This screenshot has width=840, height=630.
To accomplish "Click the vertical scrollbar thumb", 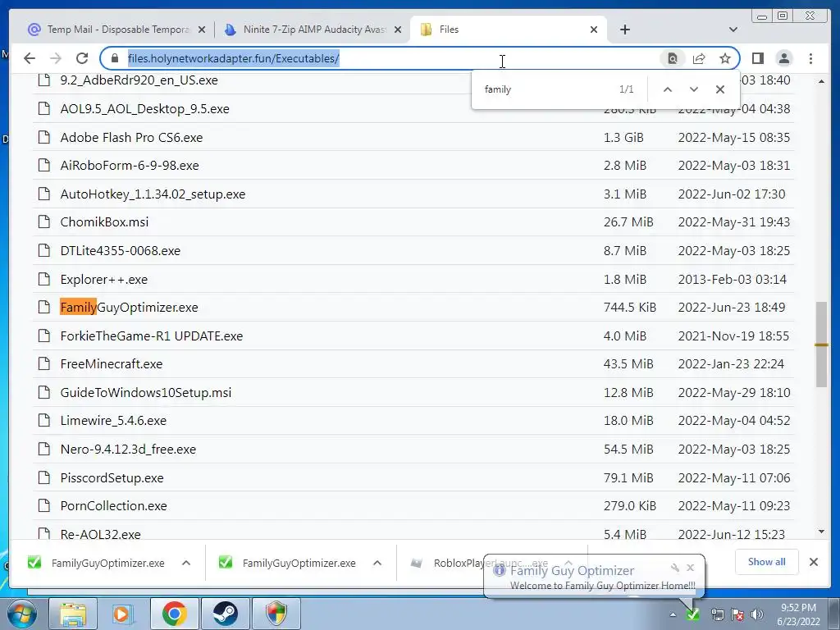I will [821, 345].
